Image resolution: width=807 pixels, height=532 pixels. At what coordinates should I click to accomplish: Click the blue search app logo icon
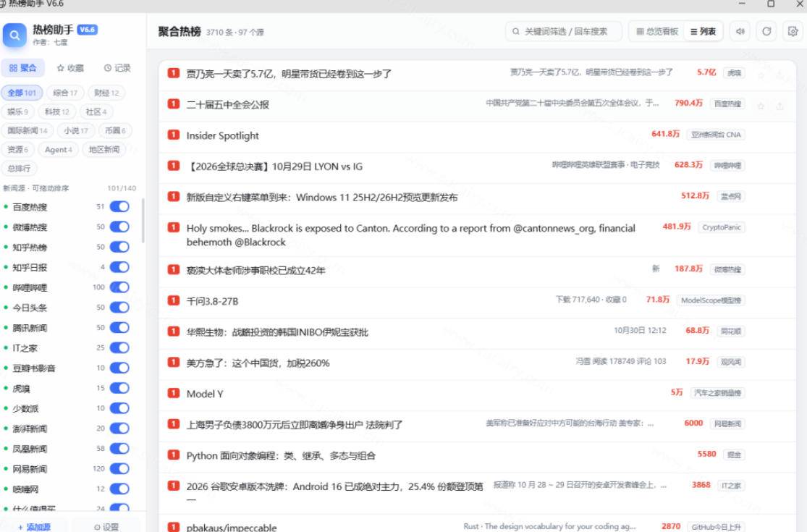(14, 35)
